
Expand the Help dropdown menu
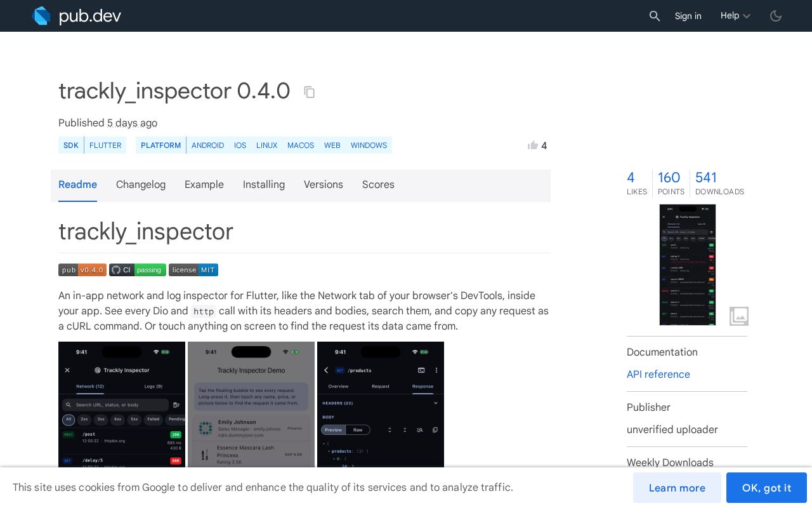tap(735, 16)
